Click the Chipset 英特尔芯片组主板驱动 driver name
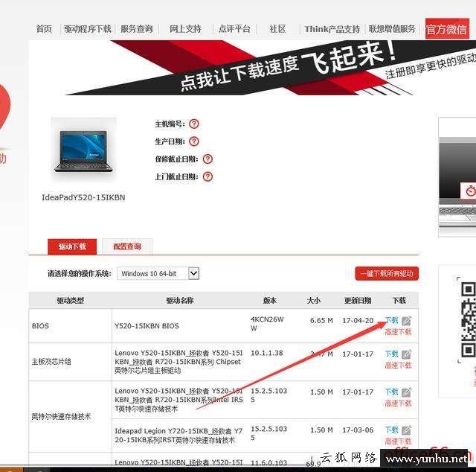This screenshot has height=472, width=476. (178, 362)
